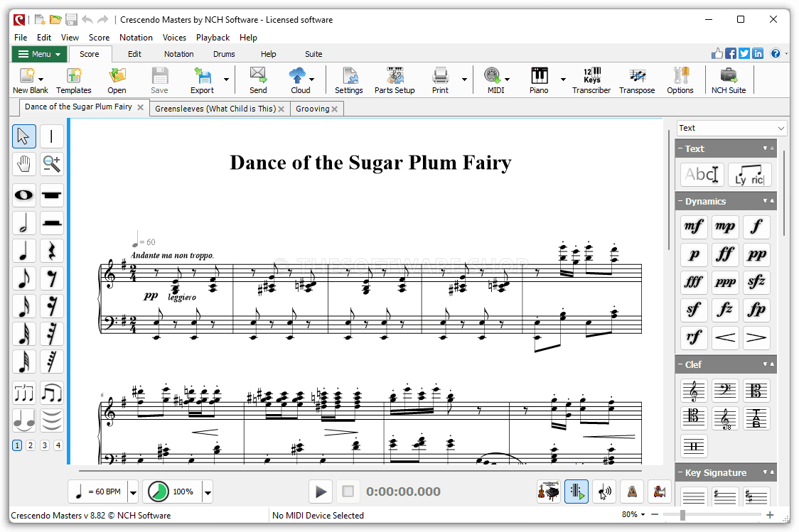The image size is (799, 532).
Task: Open the Text element type combo box
Action: pos(731,128)
